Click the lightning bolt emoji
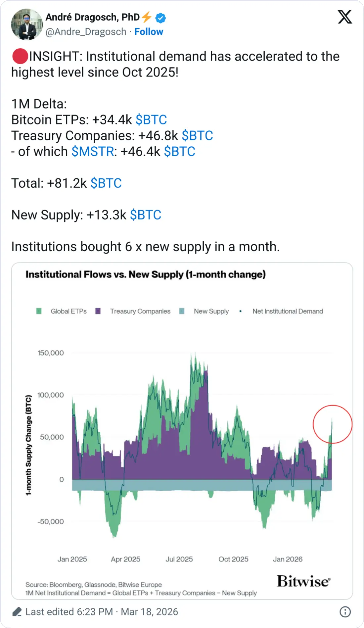 (147, 17)
